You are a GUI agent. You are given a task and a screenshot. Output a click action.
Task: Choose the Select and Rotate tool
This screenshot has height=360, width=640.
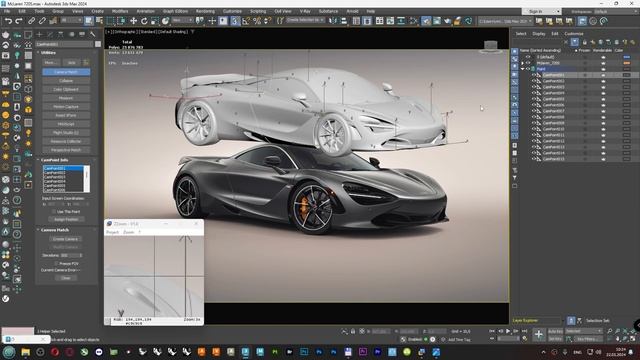(x=144, y=21)
